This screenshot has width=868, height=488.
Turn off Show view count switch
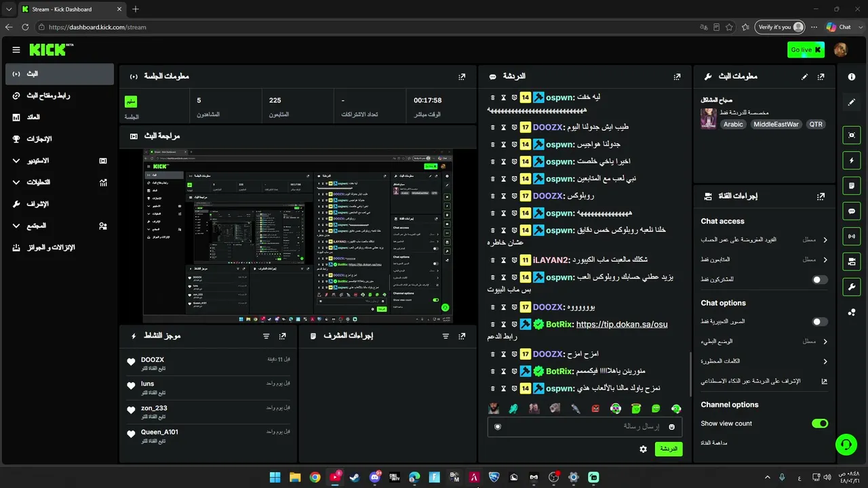coord(820,424)
